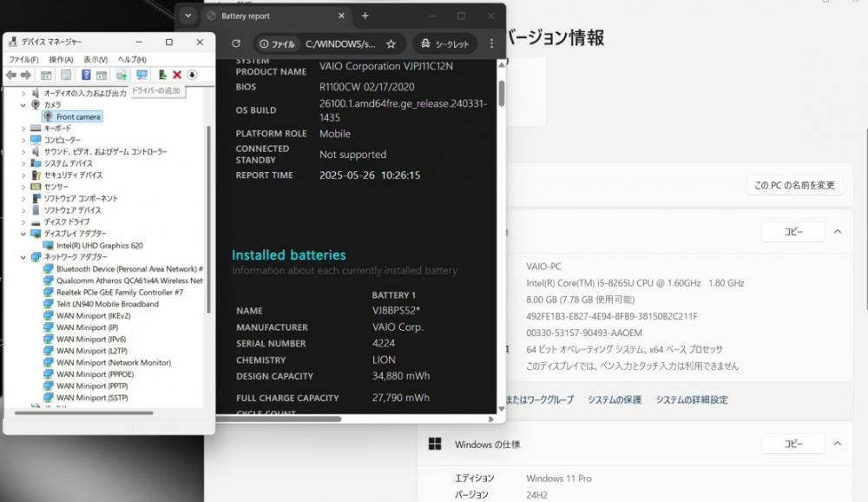
Task: Collapse the ネットワーク アダプター category
Action: pos(23,257)
